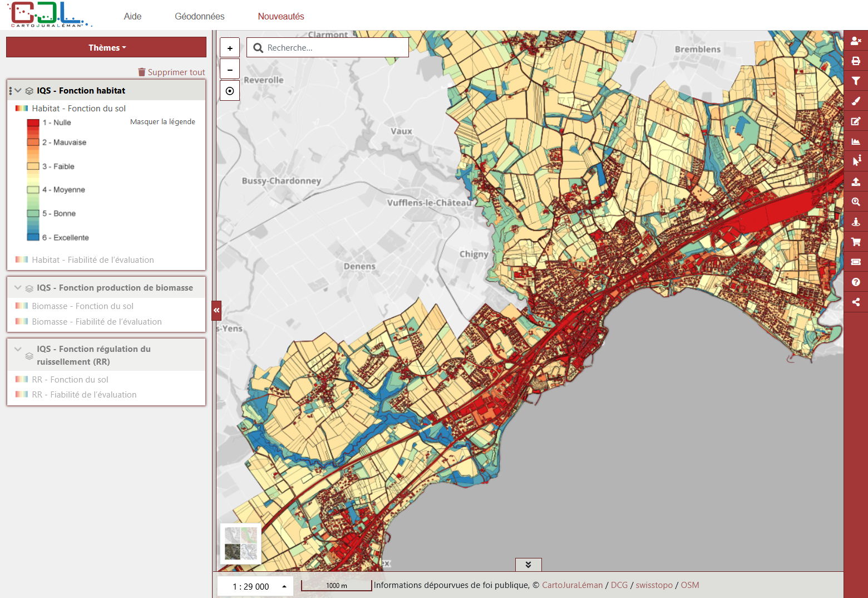Open the shopping cart icon
This screenshot has height=598, width=868.
coord(856,242)
